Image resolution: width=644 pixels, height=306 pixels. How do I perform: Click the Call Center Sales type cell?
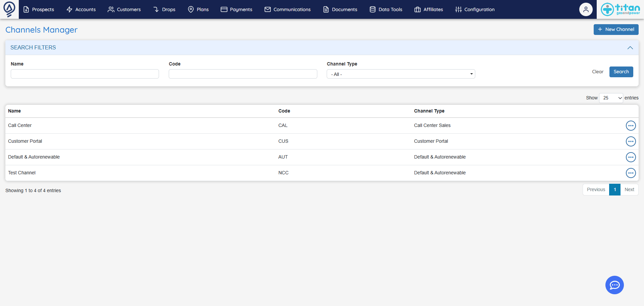pyautogui.click(x=432, y=125)
